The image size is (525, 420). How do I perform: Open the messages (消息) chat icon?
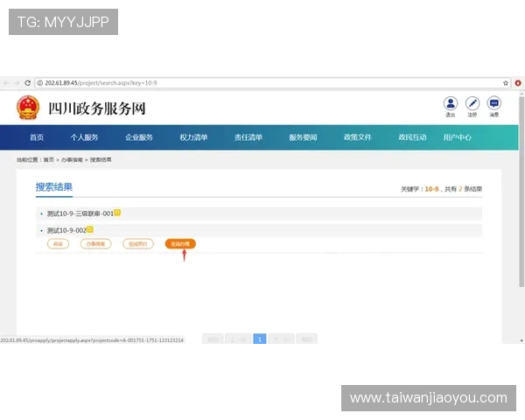[493, 103]
